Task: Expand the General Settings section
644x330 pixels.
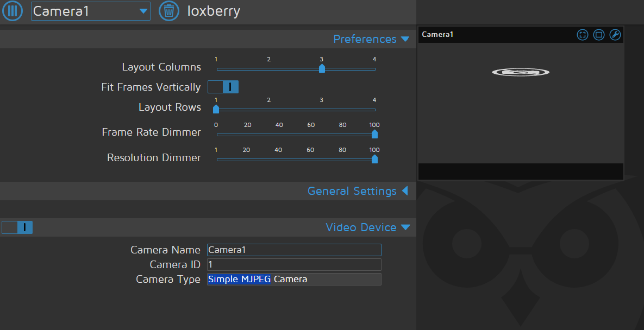Action: (358, 191)
